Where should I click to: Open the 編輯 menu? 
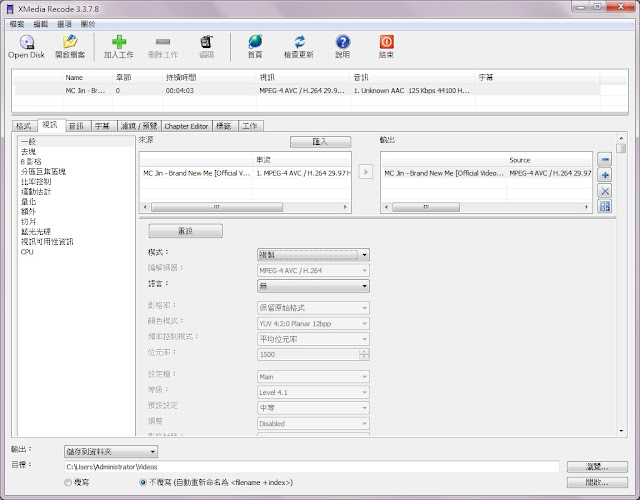tap(41, 24)
